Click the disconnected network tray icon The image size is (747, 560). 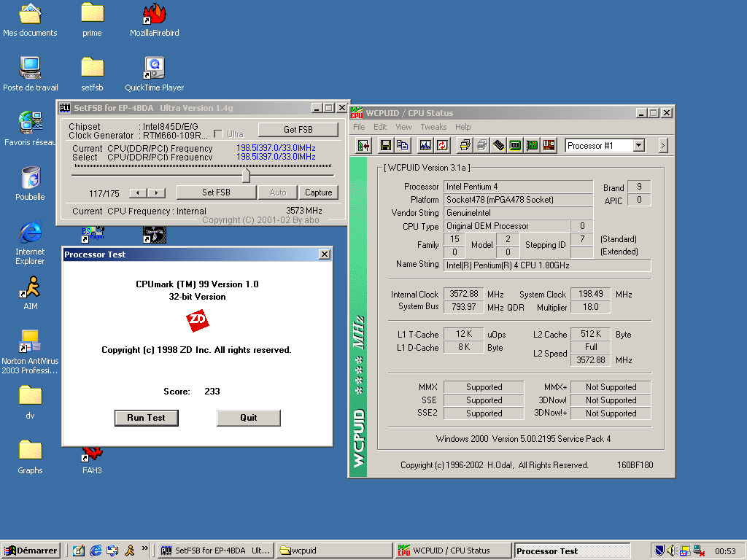click(x=699, y=551)
